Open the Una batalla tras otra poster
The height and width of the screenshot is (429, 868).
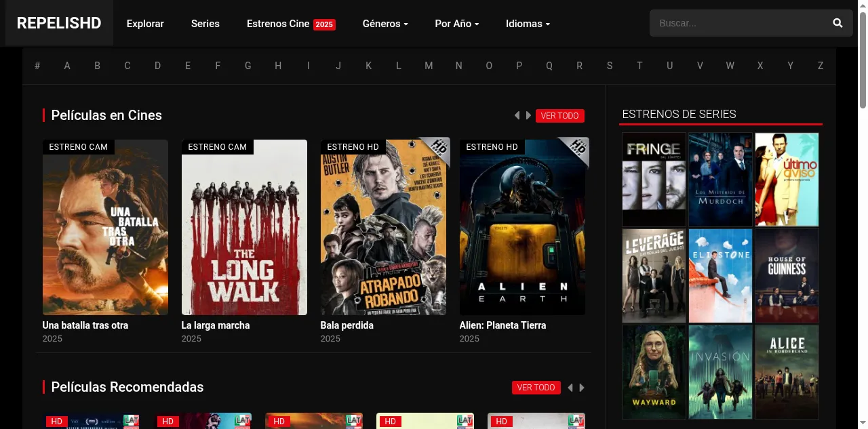point(105,227)
